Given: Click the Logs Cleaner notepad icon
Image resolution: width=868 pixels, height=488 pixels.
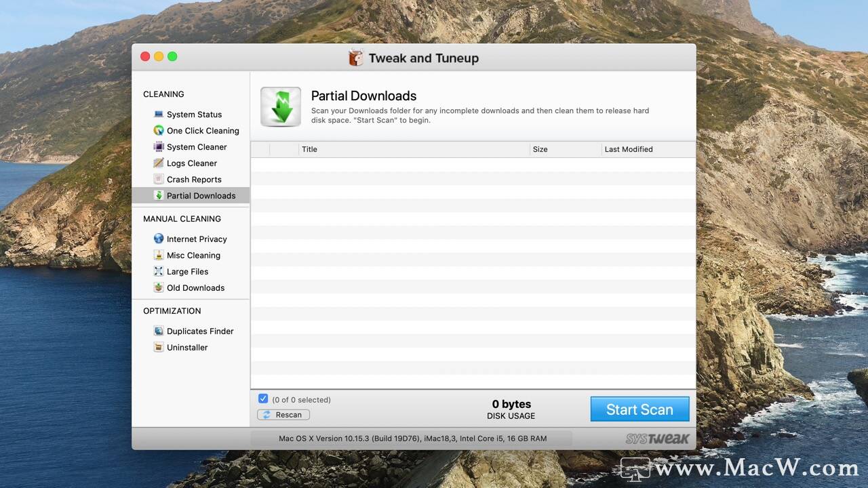Looking at the screenshot, I should pyautogui.click(x=159, y=163).
